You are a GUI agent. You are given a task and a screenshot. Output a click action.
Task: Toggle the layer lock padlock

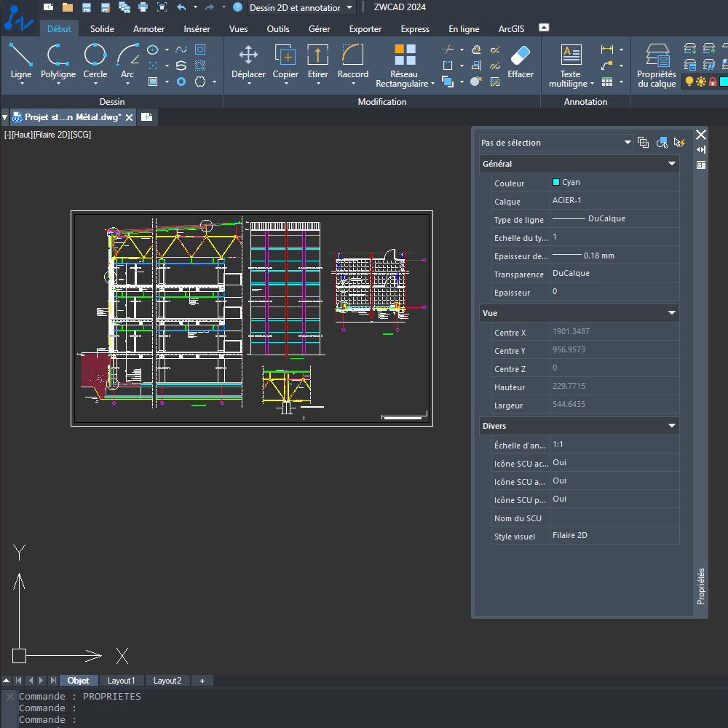pyautogui.click(x=712, y=82)
